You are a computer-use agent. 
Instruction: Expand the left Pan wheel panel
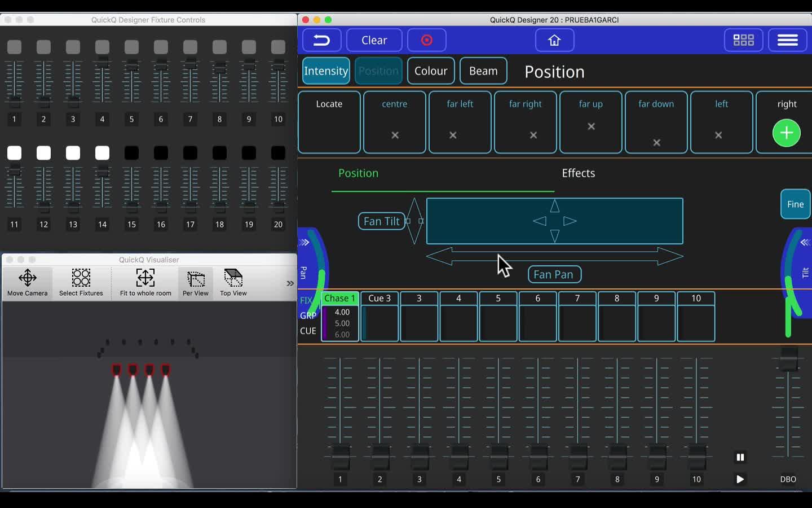[x=304, y=243]
